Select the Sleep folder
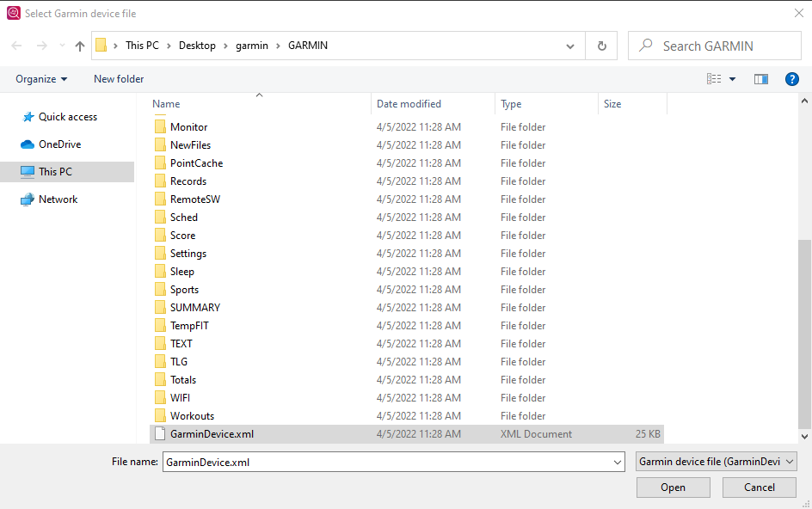Image resolution: width=812 pixels, height=509 pixels. coord(181,272)
